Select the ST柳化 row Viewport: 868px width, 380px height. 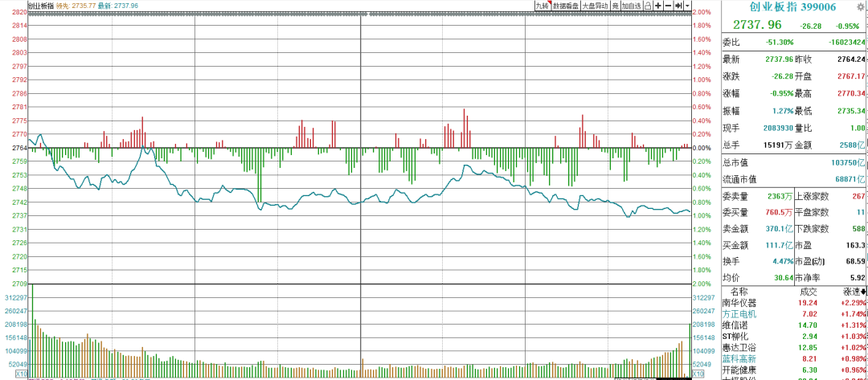[794, 337]
